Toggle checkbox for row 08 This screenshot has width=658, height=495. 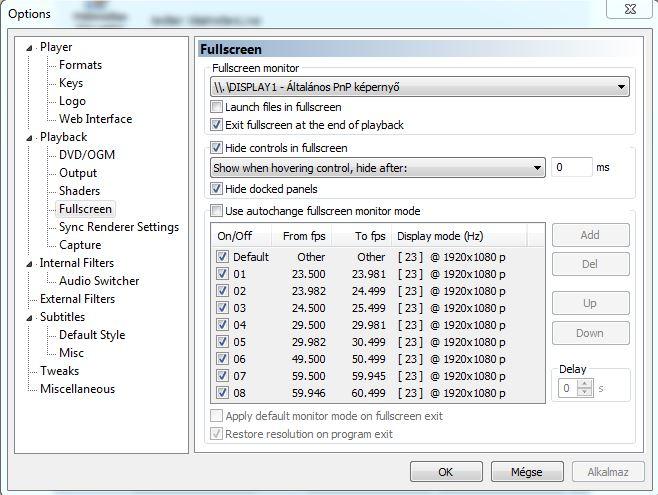[222, 393]
